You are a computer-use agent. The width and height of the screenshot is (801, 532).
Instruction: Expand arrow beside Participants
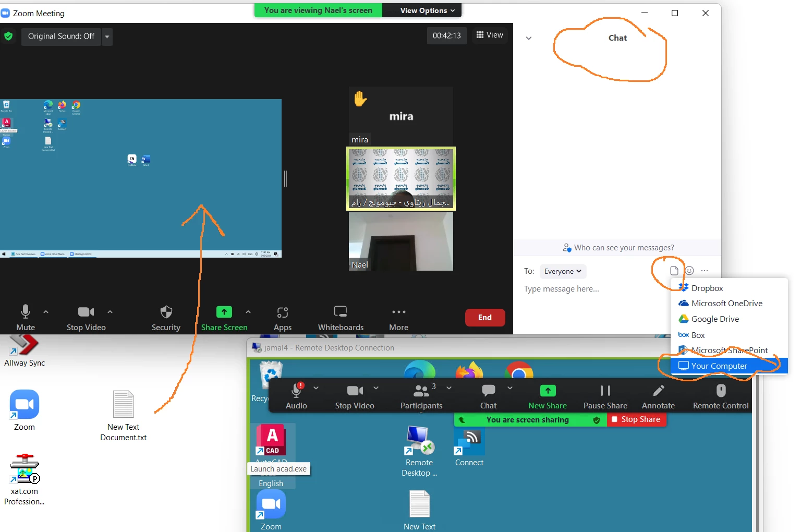tap(449, 388)
